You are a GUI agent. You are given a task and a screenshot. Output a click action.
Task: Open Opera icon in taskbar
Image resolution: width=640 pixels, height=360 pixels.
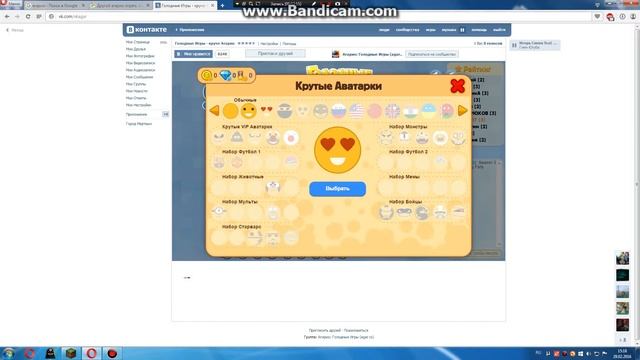(x=91, y=353)
